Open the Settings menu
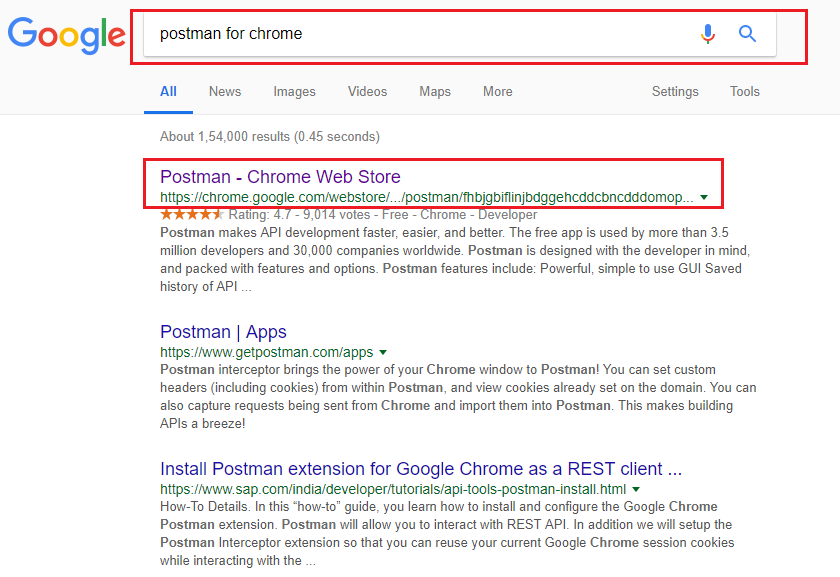The height and width of the screenshot is (577, 840). [675, 92]
